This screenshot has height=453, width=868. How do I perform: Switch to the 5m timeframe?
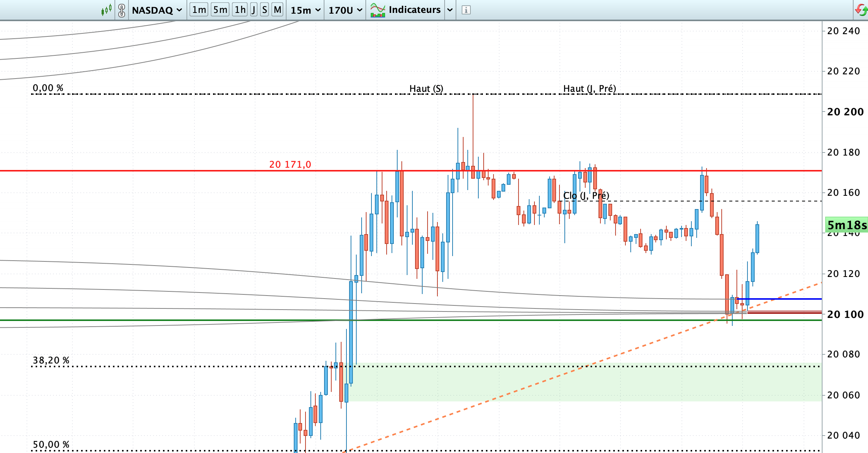pos(220,10)
